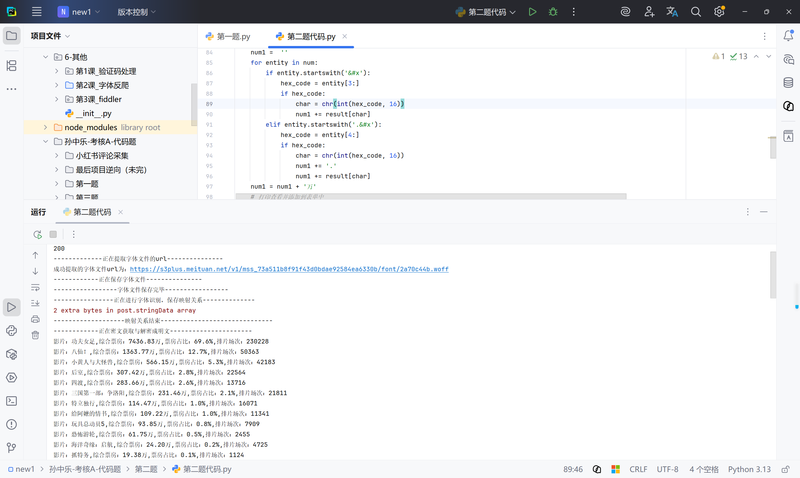Open the meituan .woff font URL link

[x=289, y=269]
